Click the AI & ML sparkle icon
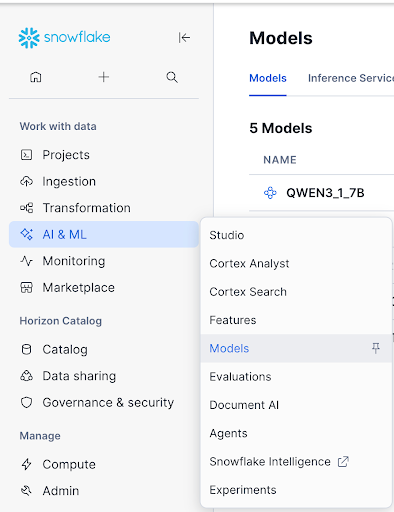394x512 pixels. tap(27, 234)
